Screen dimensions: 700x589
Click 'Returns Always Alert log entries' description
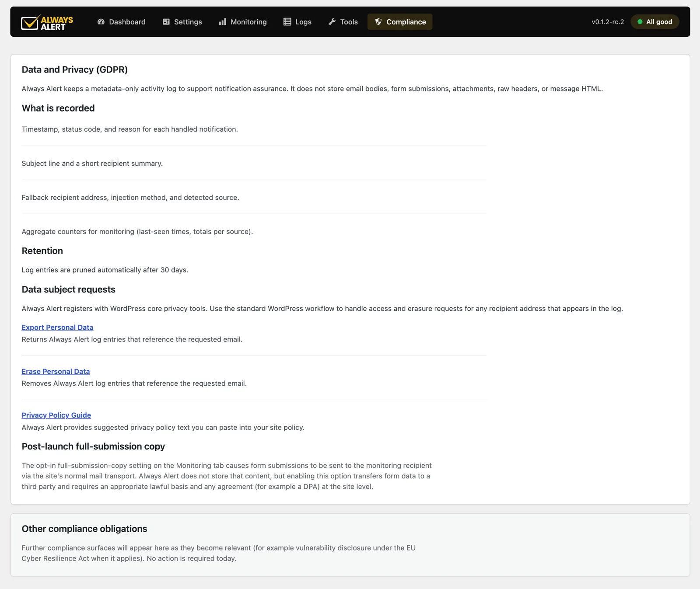pos(132,339)
